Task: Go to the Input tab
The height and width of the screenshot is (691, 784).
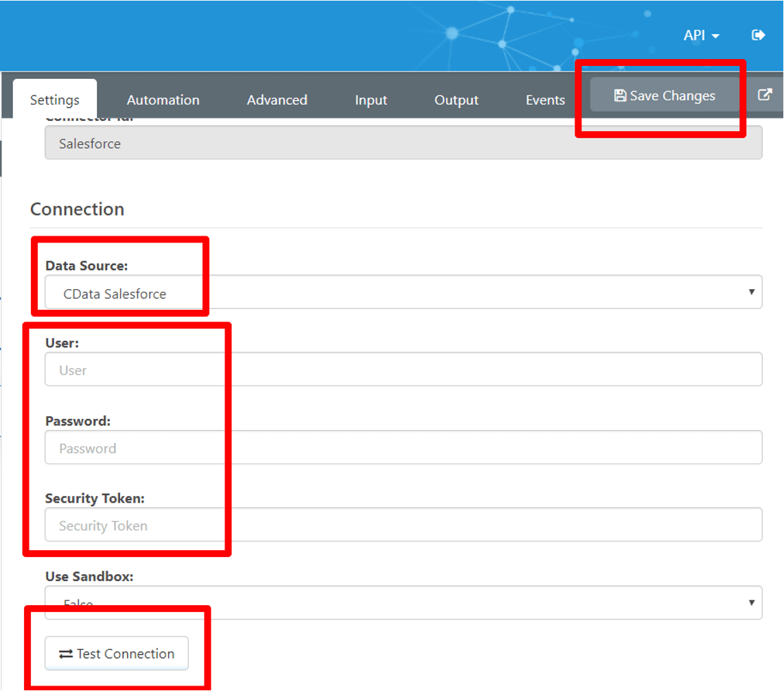Action: 371,100
